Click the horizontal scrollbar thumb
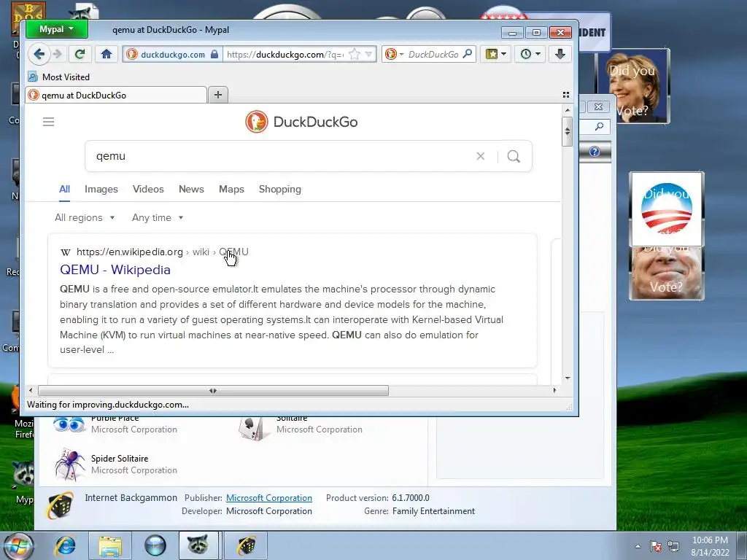The width and height of the screenshot is (747, 560). [213, 391]
